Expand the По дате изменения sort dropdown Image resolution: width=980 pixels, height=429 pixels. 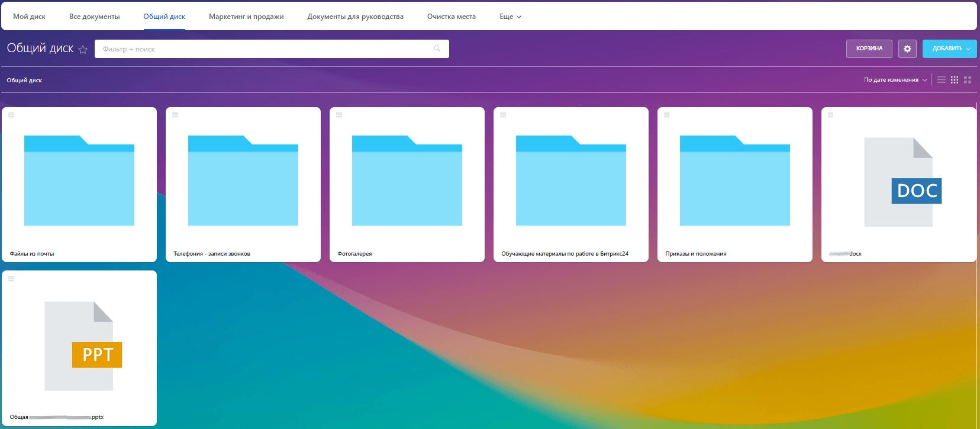coord(895,80)
